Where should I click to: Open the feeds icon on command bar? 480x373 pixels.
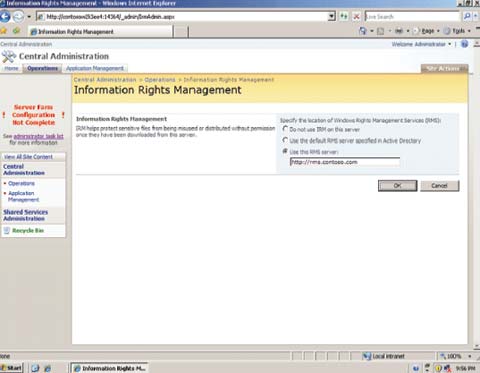pos(380,31)
